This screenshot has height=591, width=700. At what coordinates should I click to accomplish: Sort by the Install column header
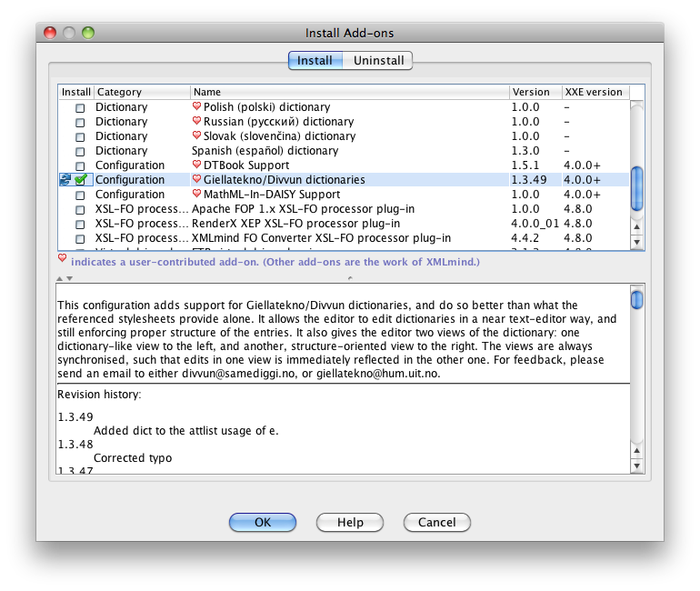(75, 92)
